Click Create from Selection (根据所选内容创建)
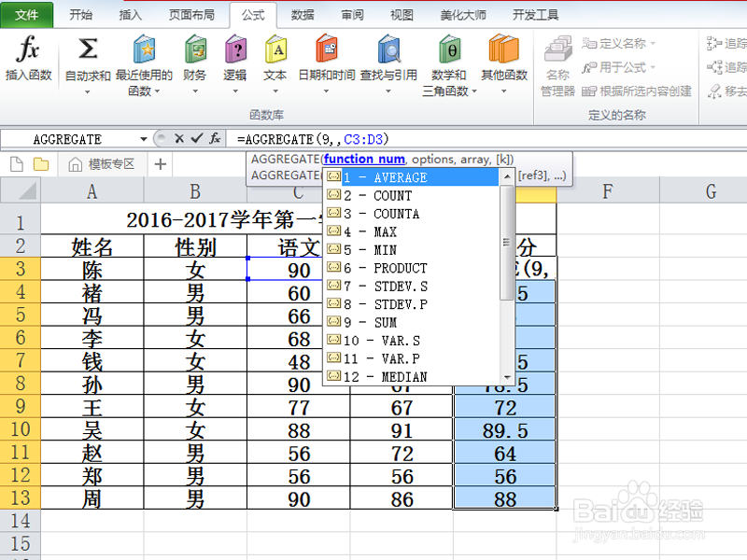This screenshot has height=560, width=747. pos(637,91)
